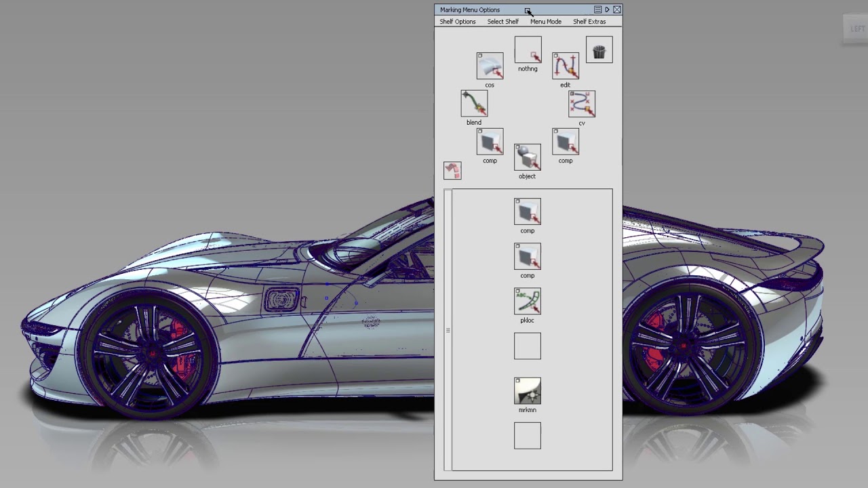This screenshot has height=488, width=868.
Task: Click the trash bin icon
Action: (x=599, y=49)
